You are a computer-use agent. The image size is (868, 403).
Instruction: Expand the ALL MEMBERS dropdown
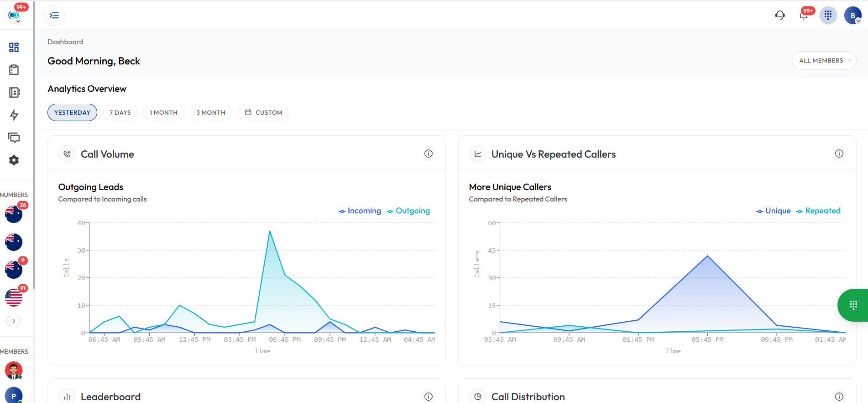click(x=824, y=61)
